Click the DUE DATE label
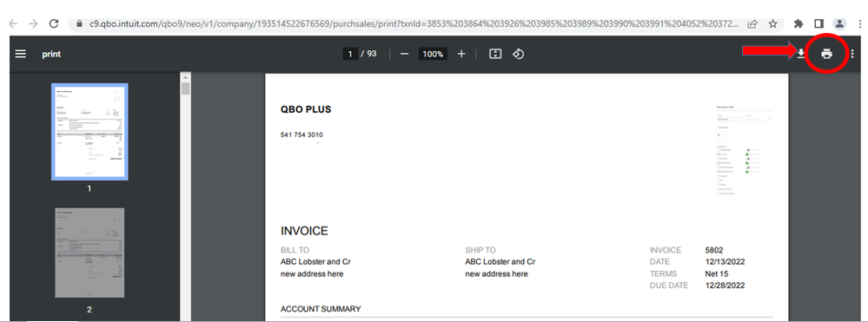Screen dimensions: 868x322 coord(669,286)
